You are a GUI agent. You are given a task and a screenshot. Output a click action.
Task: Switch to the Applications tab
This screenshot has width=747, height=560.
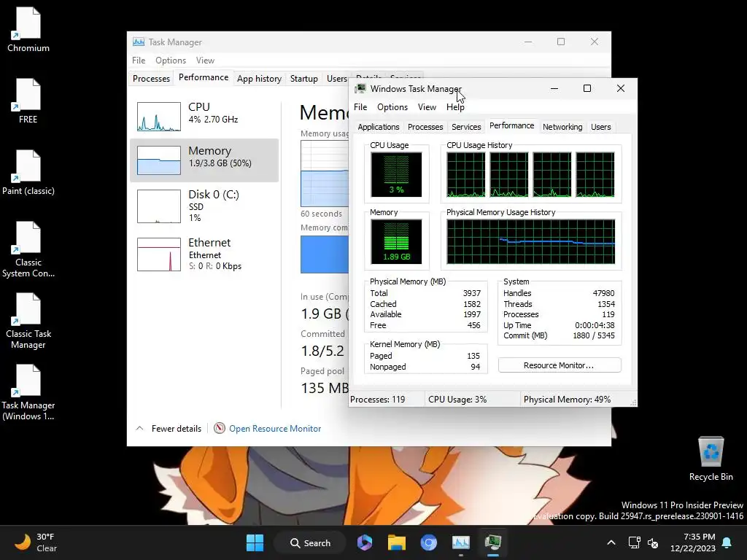(379, 127)
